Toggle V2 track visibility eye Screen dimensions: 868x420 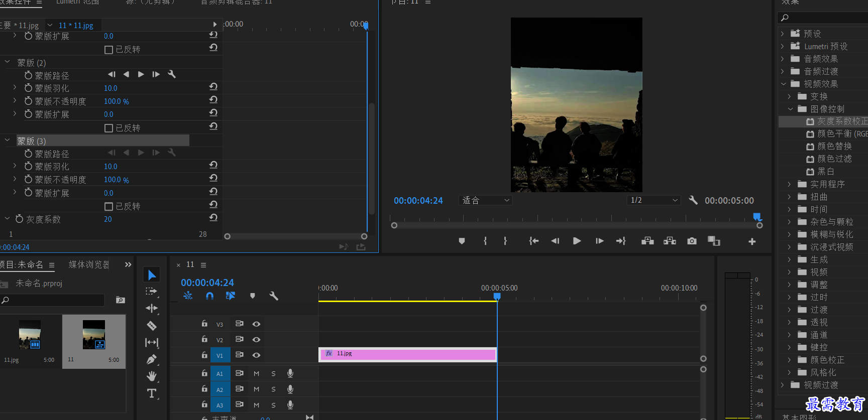point(256,340)
